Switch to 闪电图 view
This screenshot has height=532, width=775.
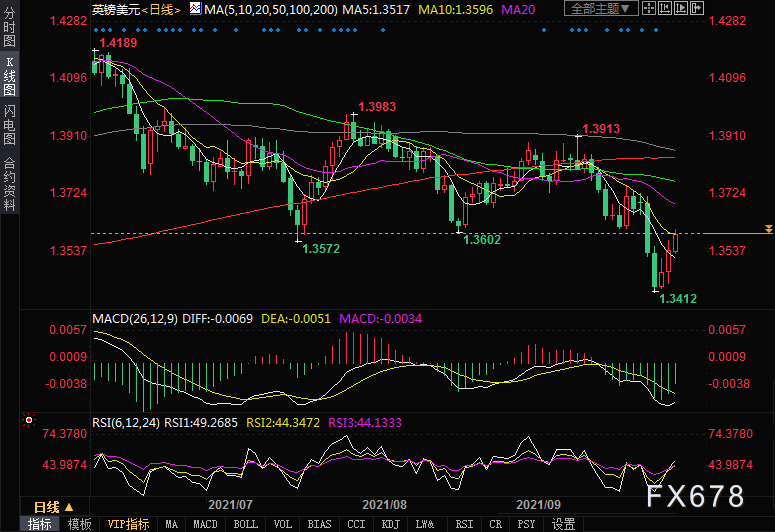[9, 124]
